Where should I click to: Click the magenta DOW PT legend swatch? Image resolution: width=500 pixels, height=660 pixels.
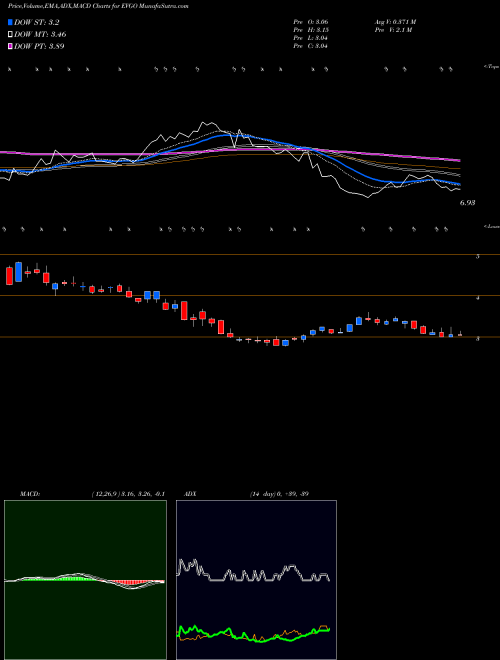pos(10,46)
